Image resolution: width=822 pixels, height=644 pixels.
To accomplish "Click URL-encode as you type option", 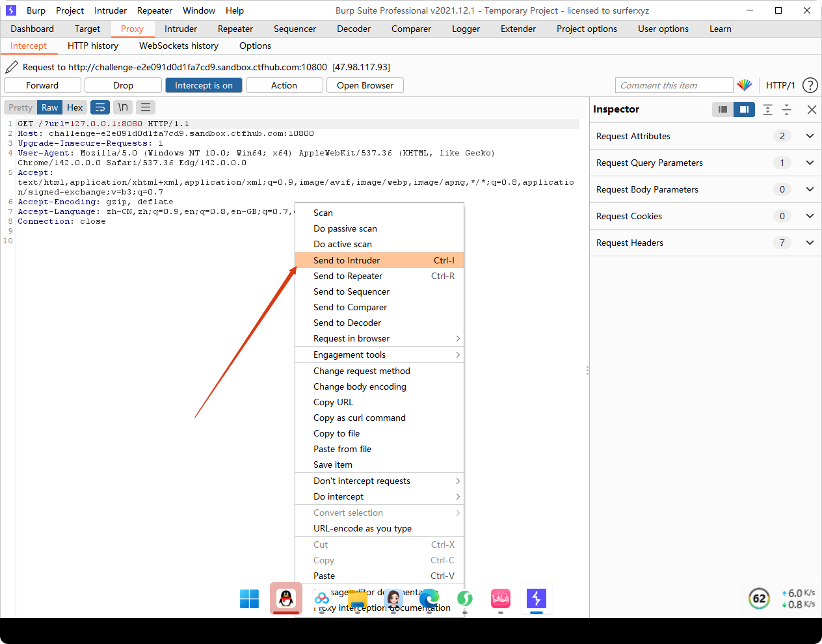I will tap(380, 528).
